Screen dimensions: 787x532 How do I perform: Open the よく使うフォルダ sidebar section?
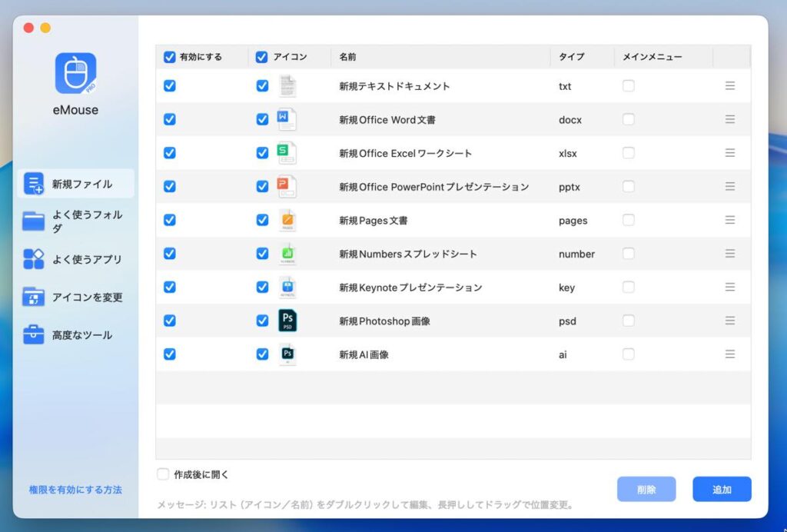(x=75, y=221)
